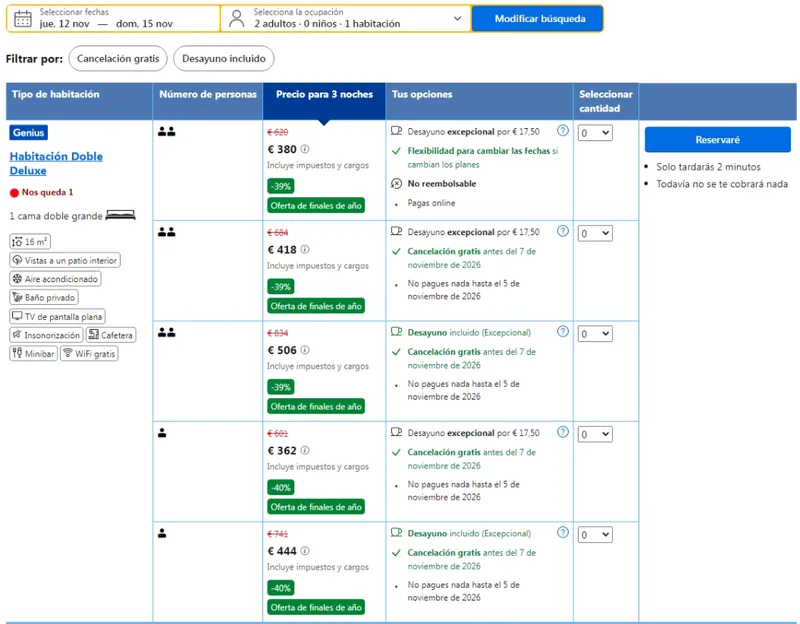Viewport: 800px width, 624px height.
Task: Open price info icon next to € 380
Action: (305, 149)
